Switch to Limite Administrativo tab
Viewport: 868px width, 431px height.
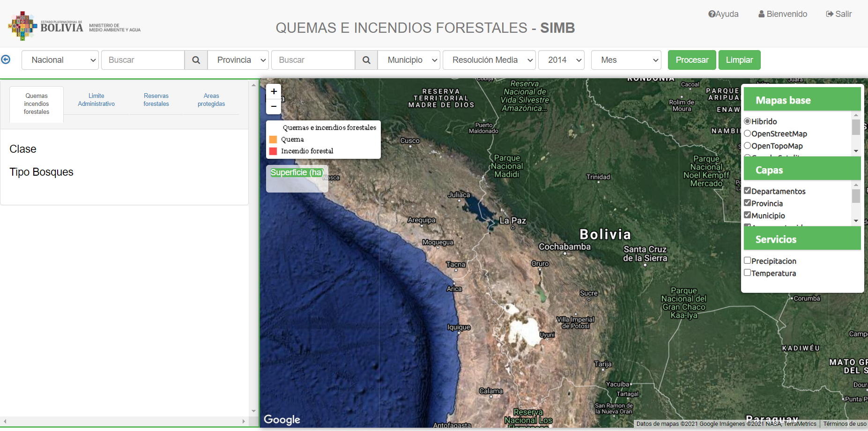point(96,100)
